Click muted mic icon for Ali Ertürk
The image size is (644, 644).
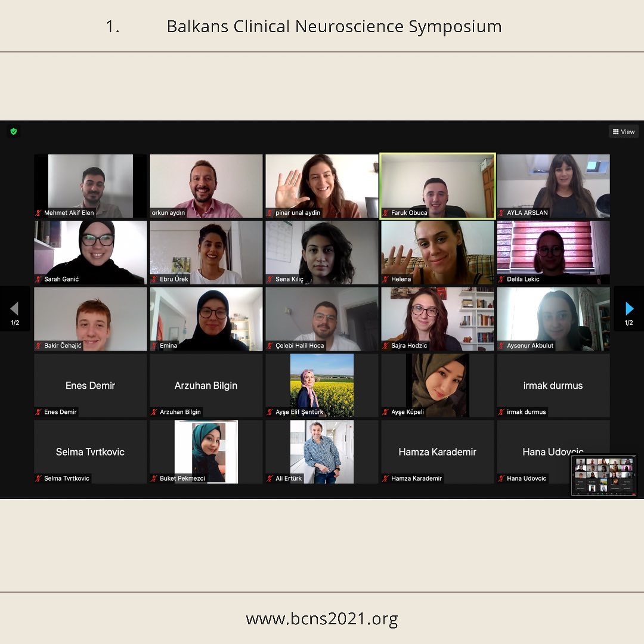coord(271,478)
